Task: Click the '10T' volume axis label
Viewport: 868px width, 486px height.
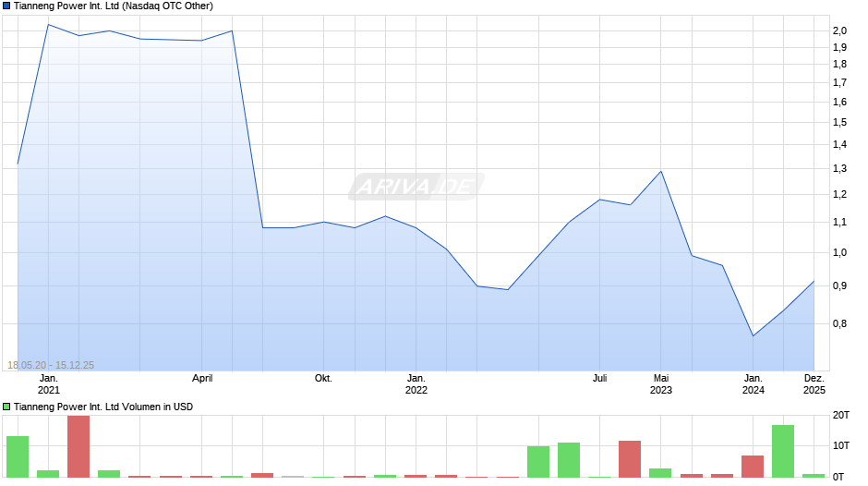Action: pyautogui.click(x=841, y=445)
